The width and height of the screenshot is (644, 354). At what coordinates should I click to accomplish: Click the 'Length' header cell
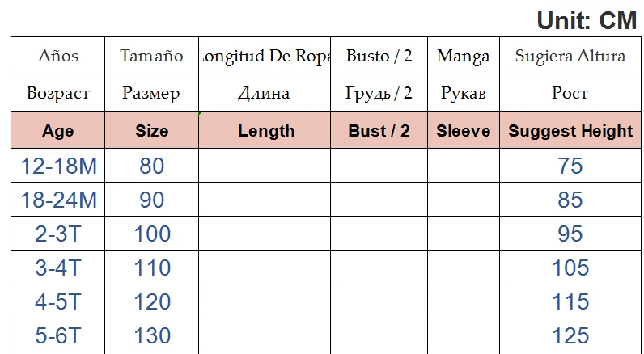tap(266, 131)
